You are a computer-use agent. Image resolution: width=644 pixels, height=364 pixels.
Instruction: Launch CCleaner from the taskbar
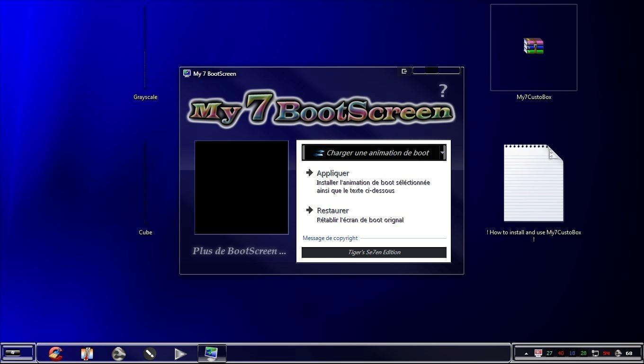click(55, 354)
